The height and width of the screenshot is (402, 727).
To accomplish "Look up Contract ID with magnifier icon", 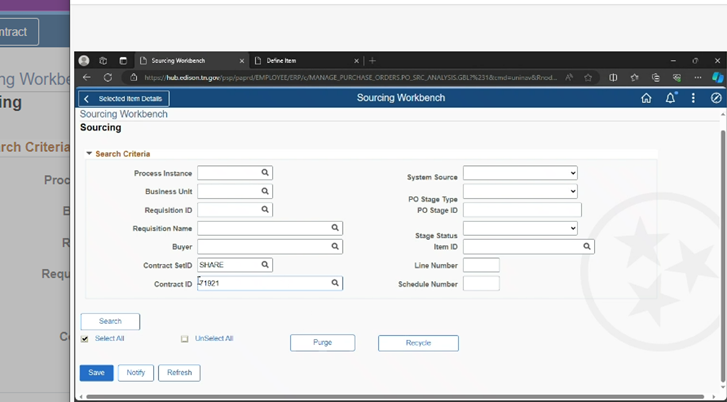I will tap(335, 283).
